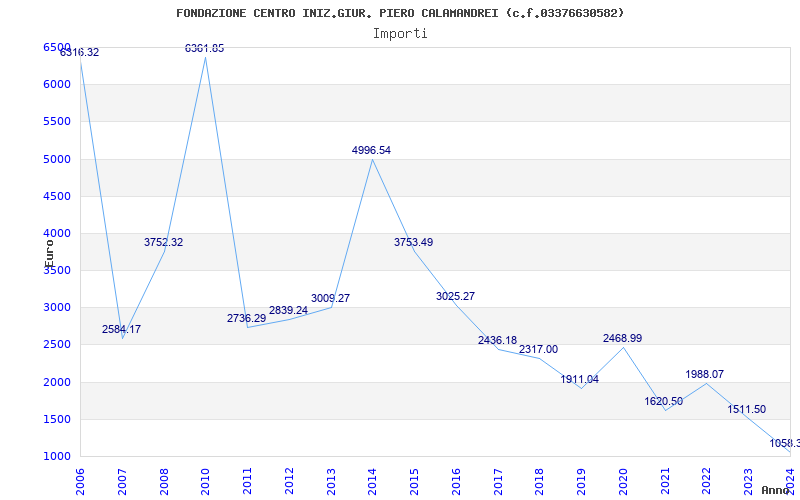Screen dimensions: 800x500
Task: Click the 2014 x-axis year label
Action: pyautogui.click(x=373, y=482)
